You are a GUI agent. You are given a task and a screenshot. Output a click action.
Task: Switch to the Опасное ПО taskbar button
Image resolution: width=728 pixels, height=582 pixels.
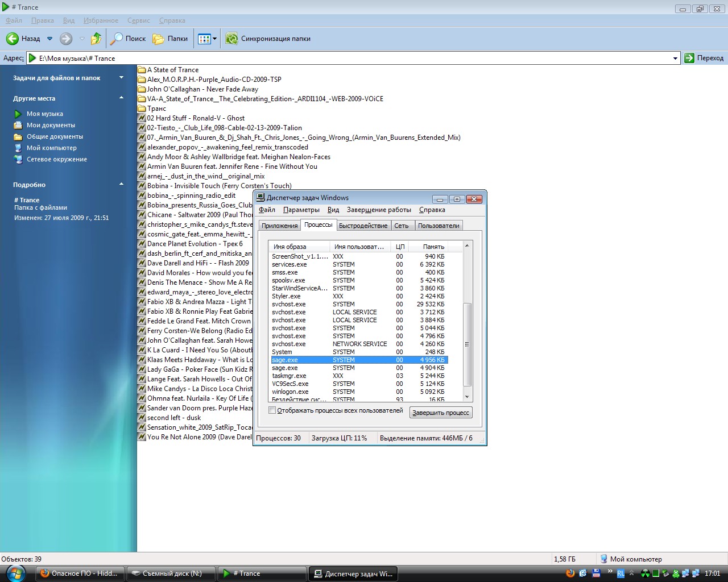click(80, 573)
